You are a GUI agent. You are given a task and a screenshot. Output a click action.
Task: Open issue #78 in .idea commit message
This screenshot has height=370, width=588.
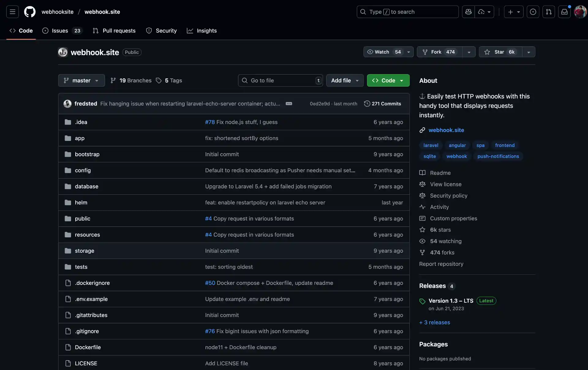[210, 122]
